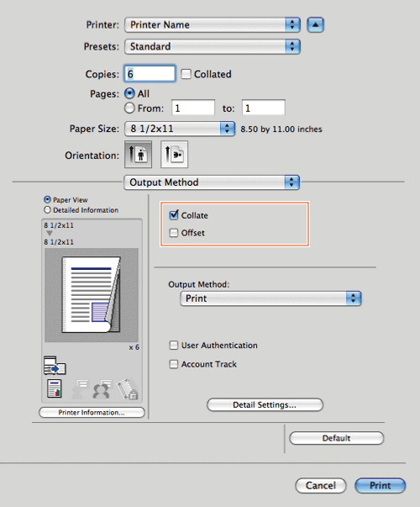Open Printer Information dialog
This screenshot has width=420, height=507.
[92, 413]
